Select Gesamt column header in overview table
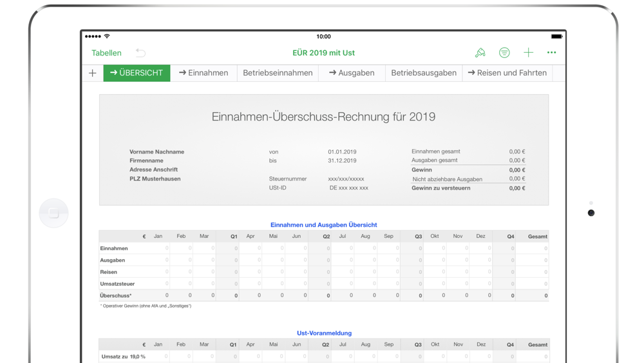 (x=538, y=237)
